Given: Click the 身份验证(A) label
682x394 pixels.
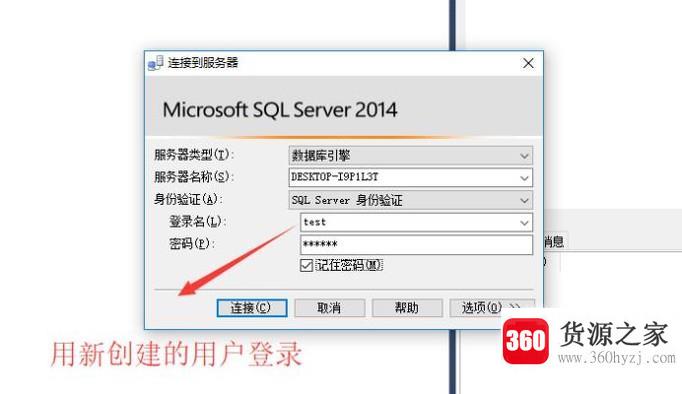Looking at the screenshot, I should pyautogui.click(x=188, y=199).
